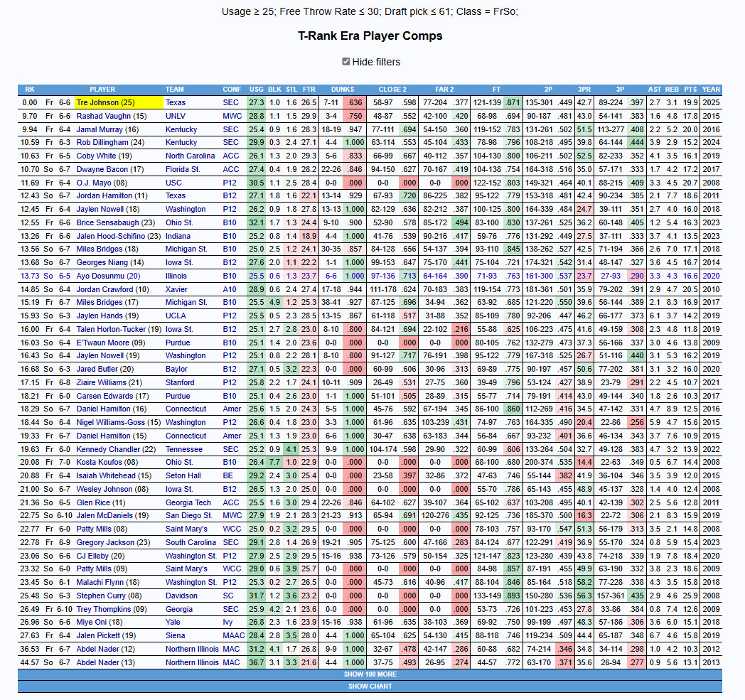Image resolution: width=745 pixels, height=700 pixels.
Task: Go to Northern Illinois 2013 team link
Action: (x=192, y=662)
